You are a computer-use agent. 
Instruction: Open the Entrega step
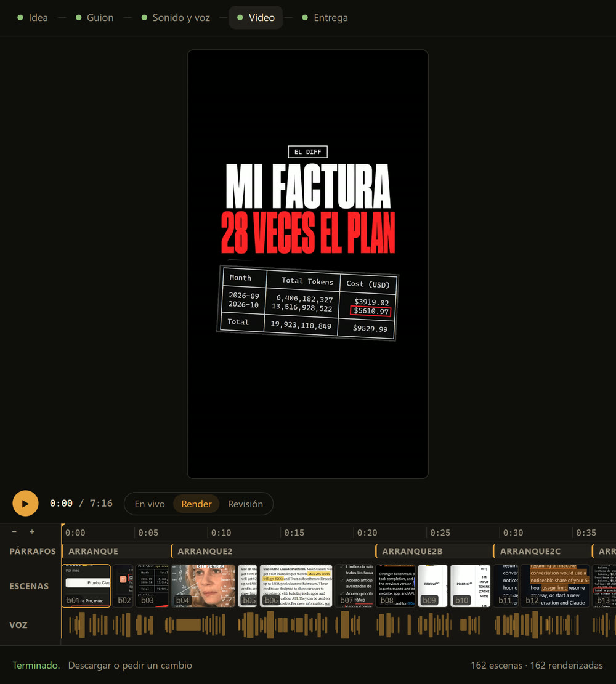pos(325,17)
